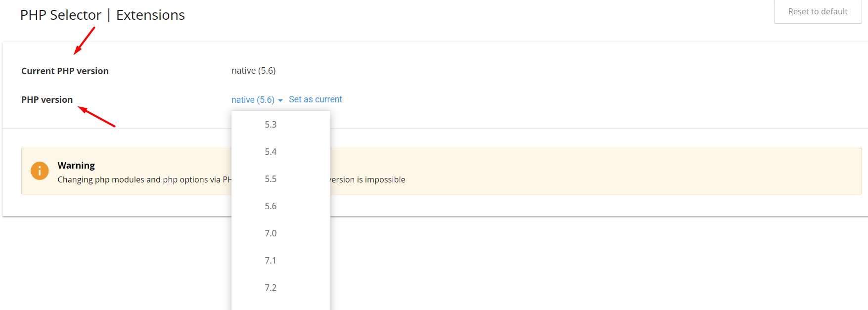Click the red arrow pointing at Current PHP version
Image resolution: width=868 pixels, height=310 pixels.
(x=84, y=41)
